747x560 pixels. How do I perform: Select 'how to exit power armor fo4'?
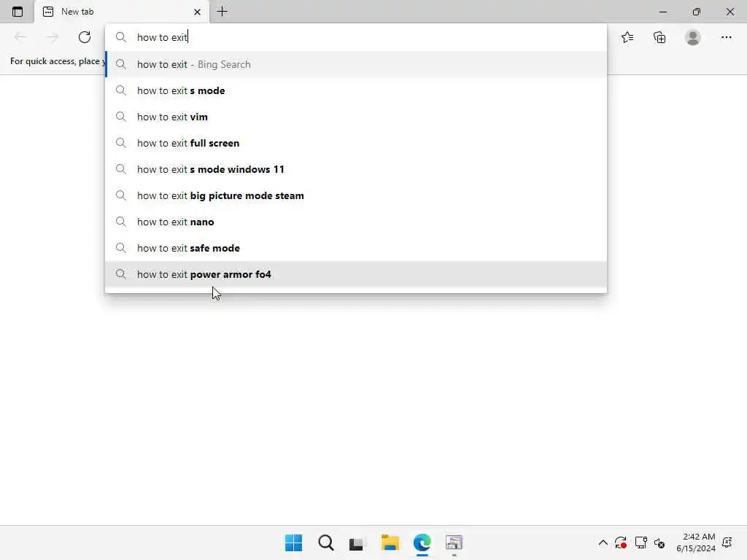click(356, 274)
